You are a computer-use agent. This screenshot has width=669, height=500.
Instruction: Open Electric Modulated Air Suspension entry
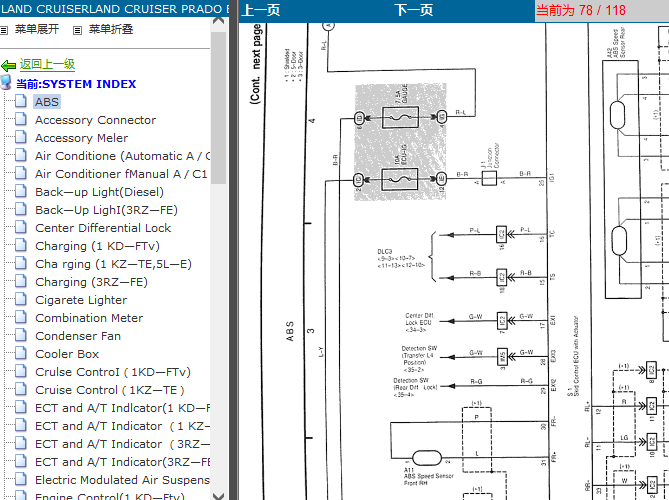click(122, 480)
